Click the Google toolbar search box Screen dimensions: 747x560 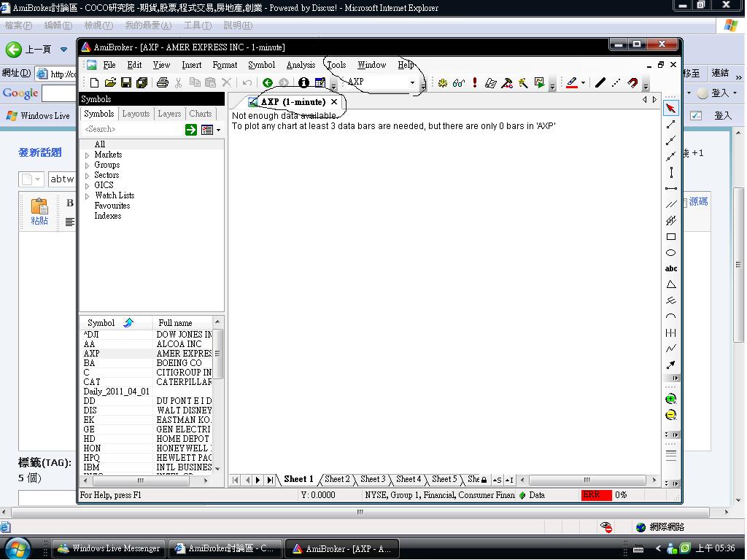[59, 93]
